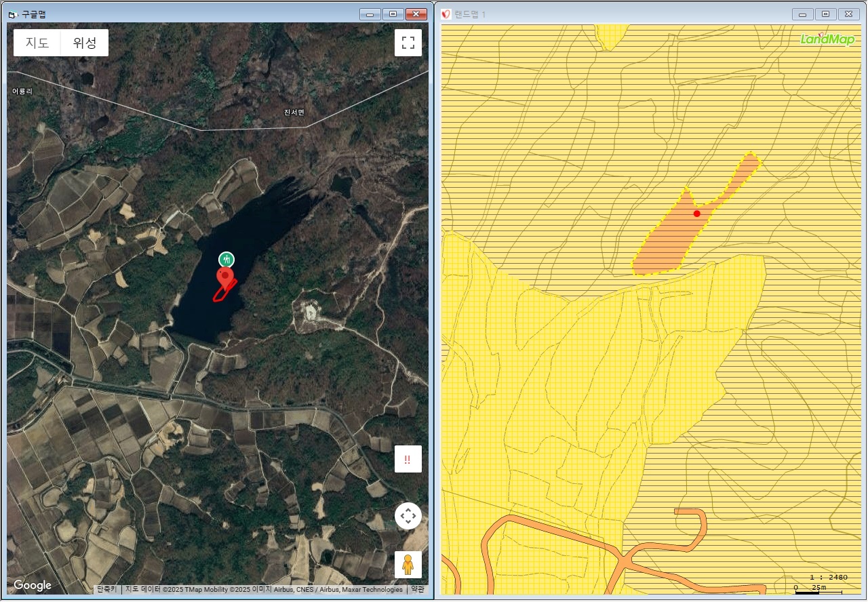The image size is (868, 602).
Task: Click the 구글맵 window title icon
Action: [12, 14]
